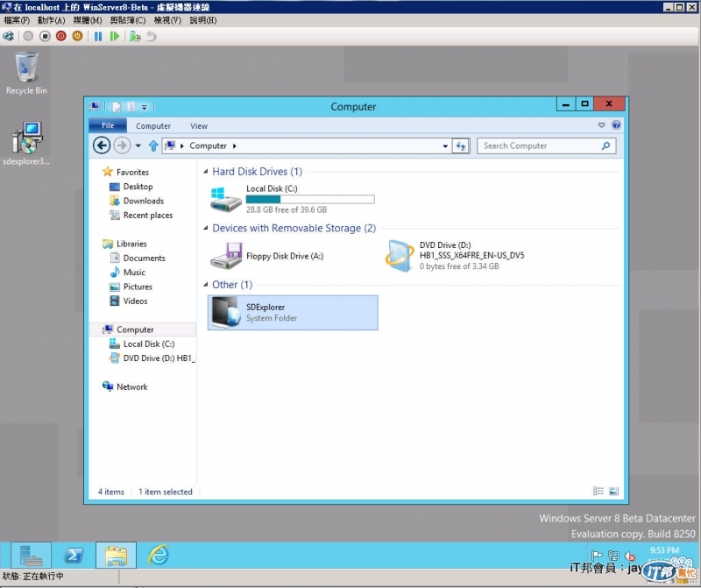This screenshot has width=701, height=588.
Task: Refresh the Computer view
Action: point(461,145)
